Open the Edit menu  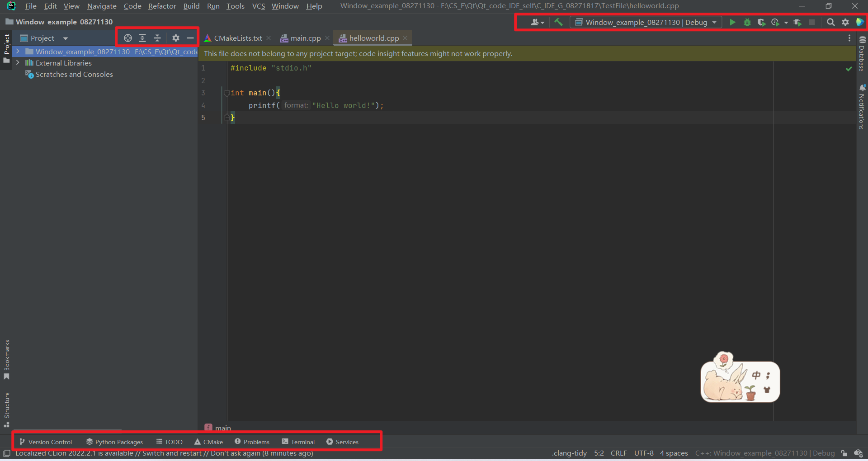click(50, 6)
